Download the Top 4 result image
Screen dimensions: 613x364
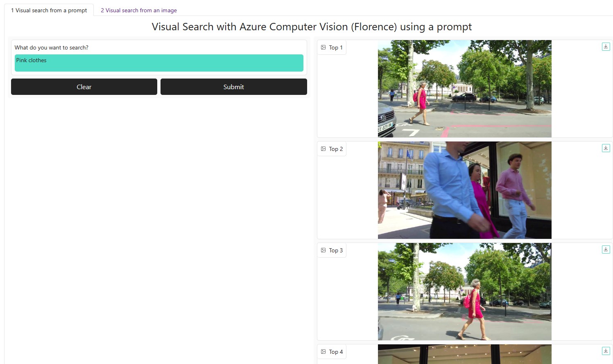click(606, 351)
